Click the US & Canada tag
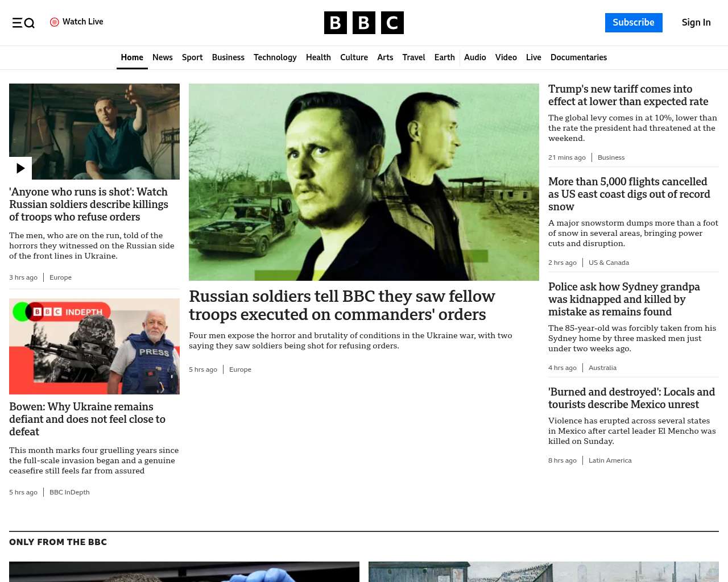728x582 pixels. (609, 263)
